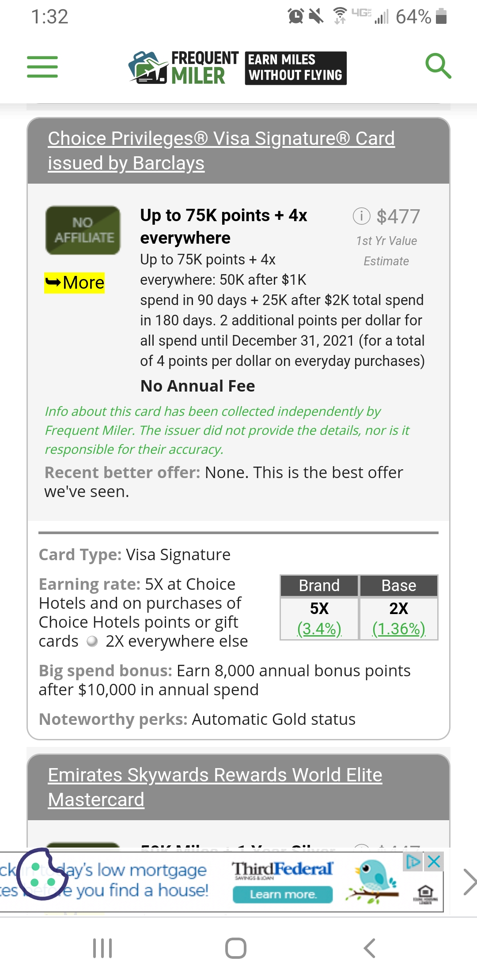Close the ad with the X icon
477x980 pixels.
[434, 861]
